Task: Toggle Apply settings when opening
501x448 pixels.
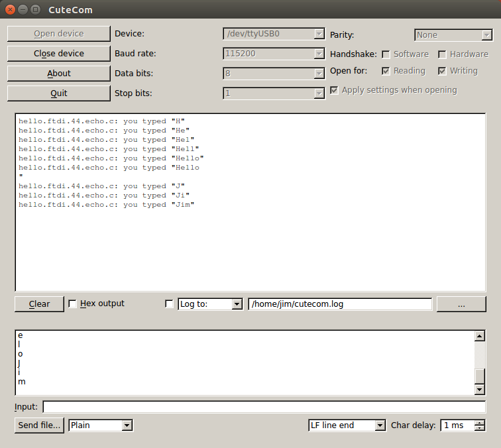Action: coord(334,90)
